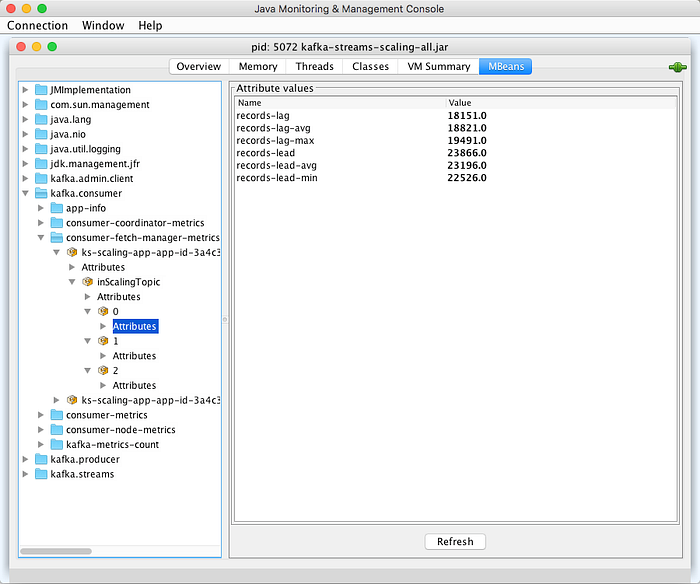This screenshot has width=700, height=584.
Task: Click the kafka.streams folder icon
Action: click(x=41, y=474)
